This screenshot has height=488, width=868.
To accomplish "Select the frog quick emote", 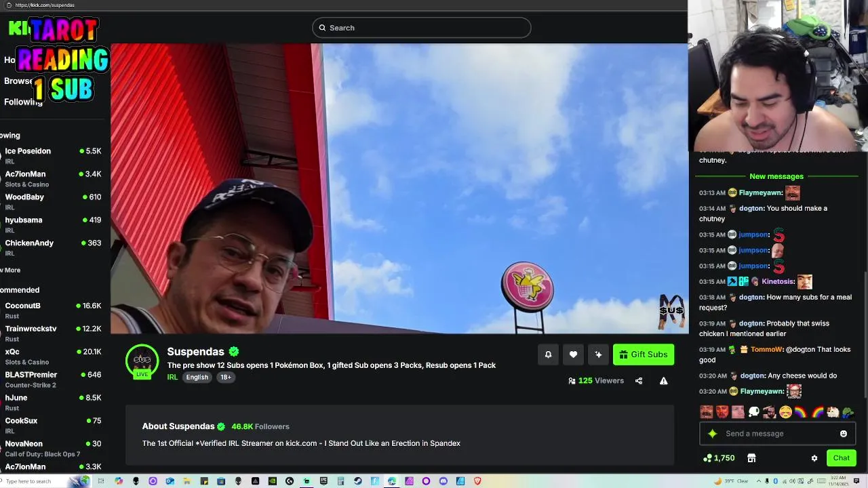I will pos(848,411).
